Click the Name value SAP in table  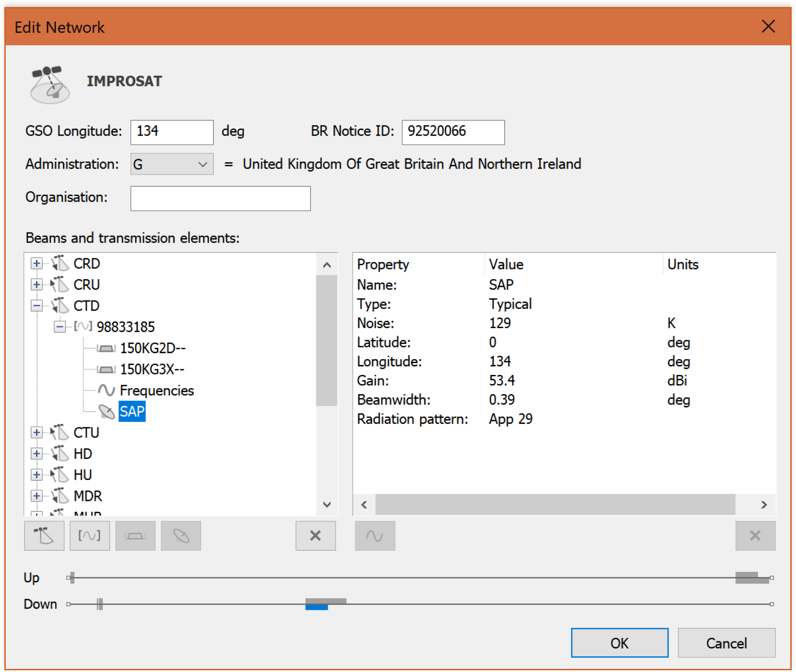tap(501, 284)
